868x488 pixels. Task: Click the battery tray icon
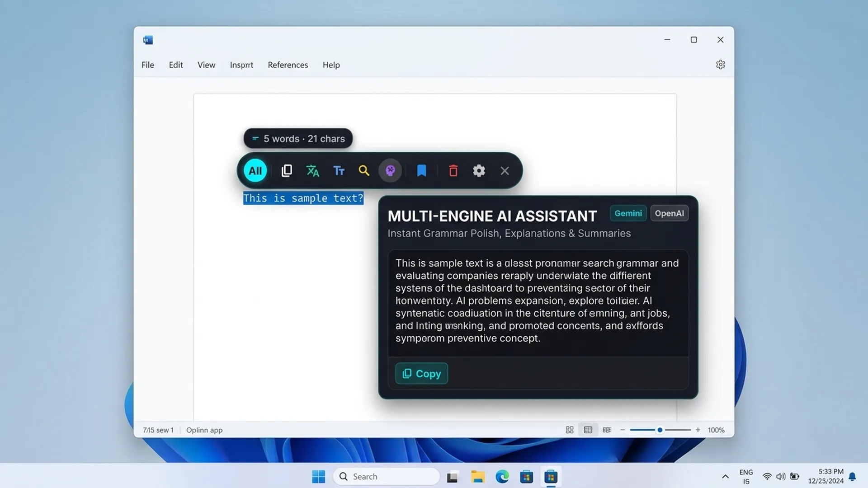tap(795, 477)
